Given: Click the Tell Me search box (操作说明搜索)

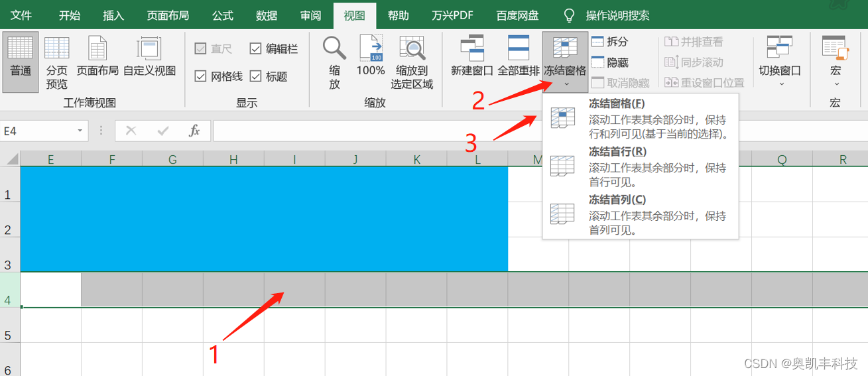Looking at the screenshot, I should [x=618, y=15].
